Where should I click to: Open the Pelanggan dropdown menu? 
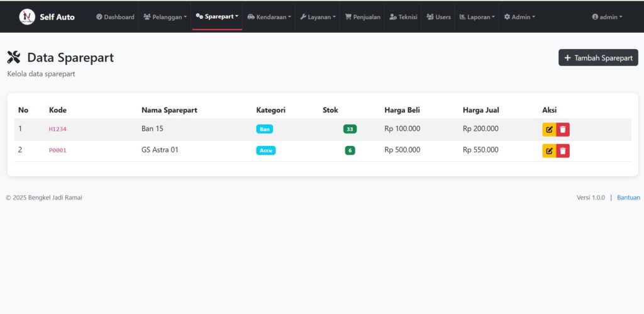165,17
